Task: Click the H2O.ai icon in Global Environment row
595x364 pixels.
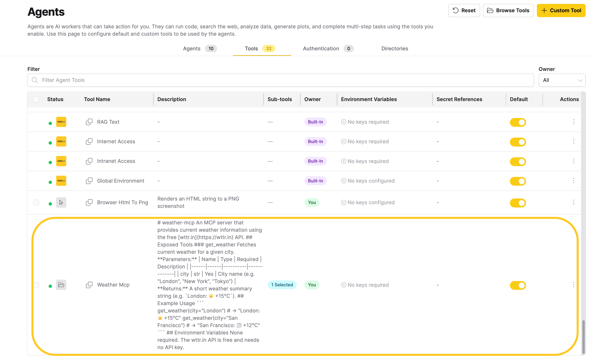Action: (61, 181)
